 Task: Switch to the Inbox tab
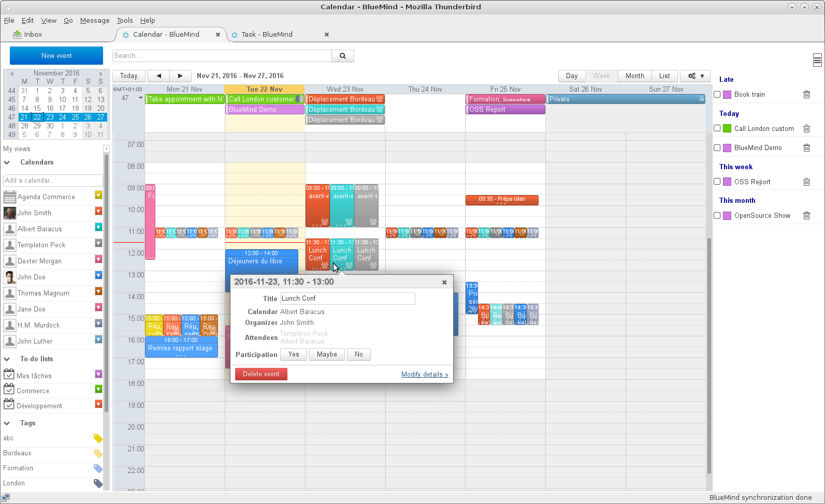tap(27, 35)
